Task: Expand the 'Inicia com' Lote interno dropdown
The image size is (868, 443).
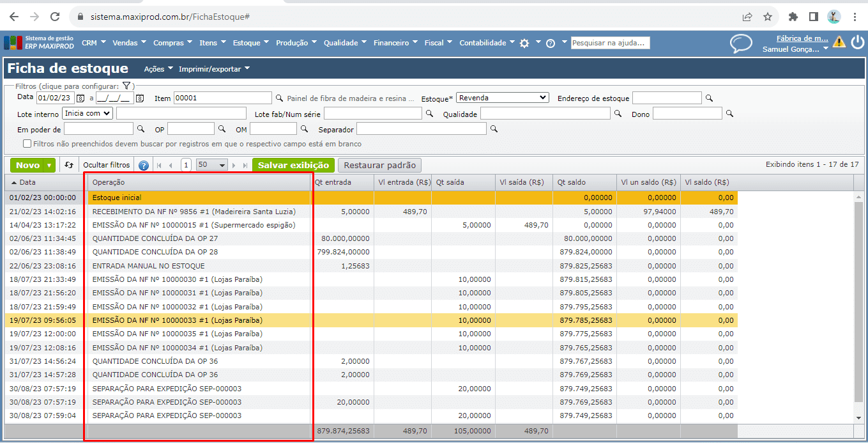Action: pos(88,113)
